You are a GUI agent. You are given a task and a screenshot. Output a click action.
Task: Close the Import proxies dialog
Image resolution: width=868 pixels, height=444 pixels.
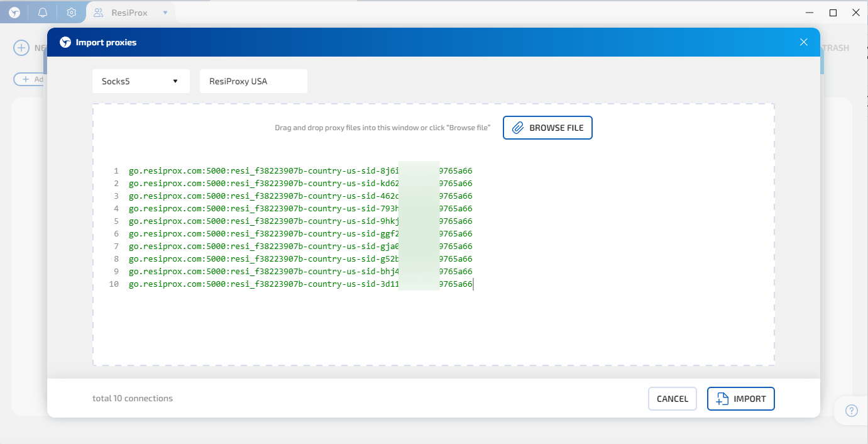click(x=803, y=42)
